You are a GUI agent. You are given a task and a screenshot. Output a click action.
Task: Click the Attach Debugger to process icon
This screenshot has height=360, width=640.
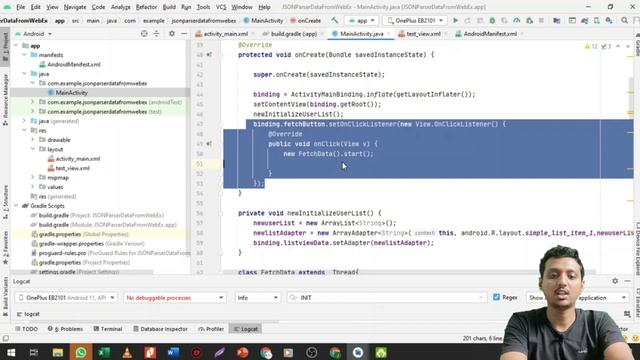click(529, 20)
